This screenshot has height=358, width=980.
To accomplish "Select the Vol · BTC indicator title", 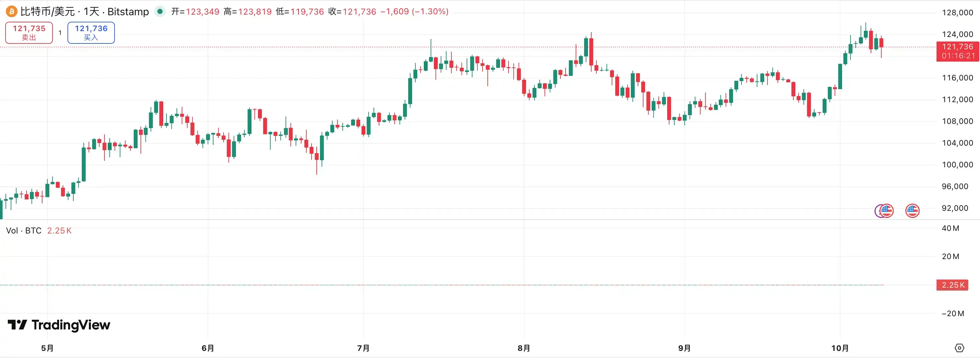I will tap(24, 231).
